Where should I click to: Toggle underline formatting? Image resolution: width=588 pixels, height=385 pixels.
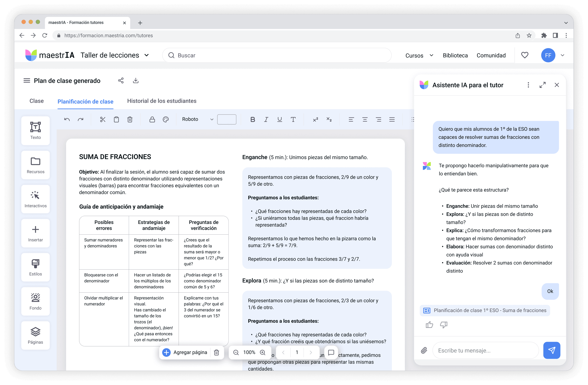click(x=279, y=119)
